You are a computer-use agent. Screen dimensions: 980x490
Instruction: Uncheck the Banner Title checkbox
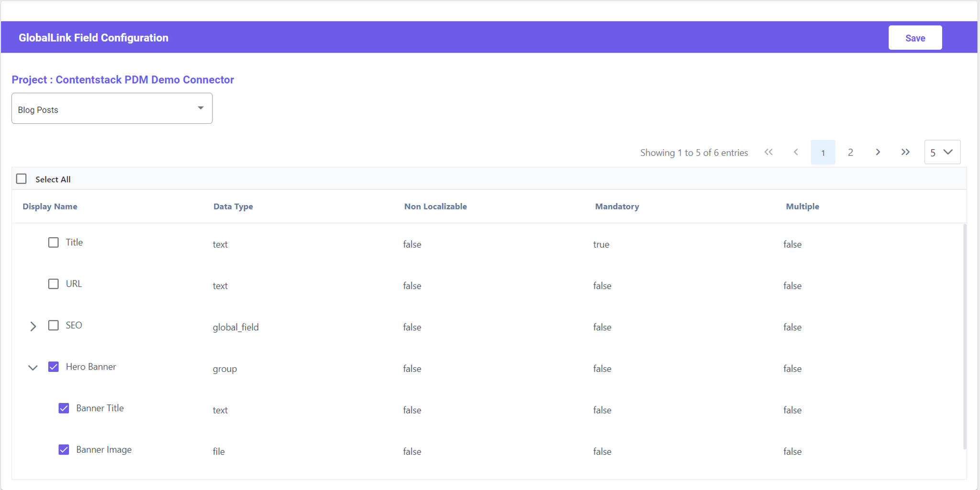point(64,408)
